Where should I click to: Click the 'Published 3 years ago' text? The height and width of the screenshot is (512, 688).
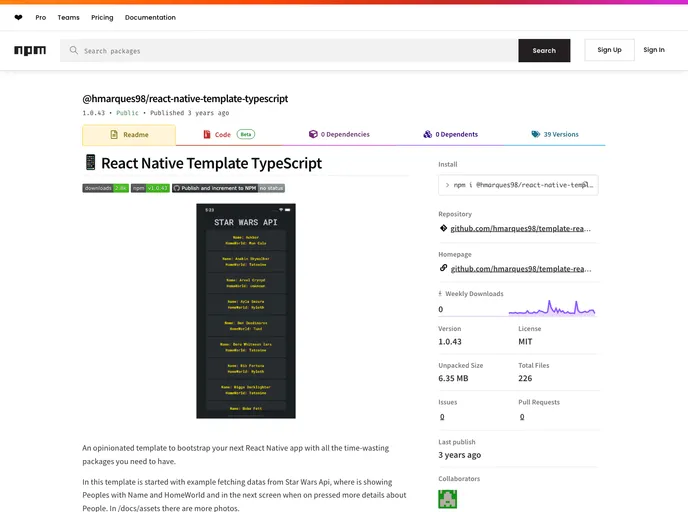pyautogui.click(x=190, y=113)
